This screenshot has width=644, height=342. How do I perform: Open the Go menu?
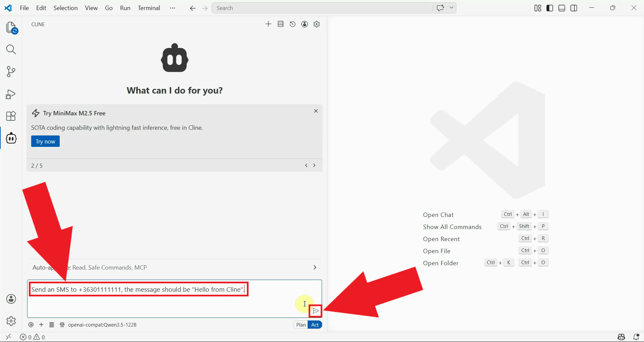click(109, 8)
